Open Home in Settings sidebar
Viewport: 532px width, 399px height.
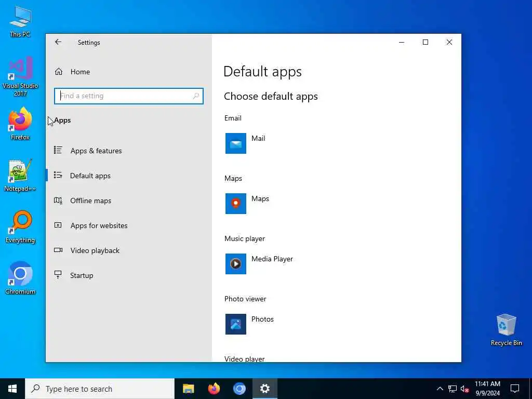pyautogui.click(x=129, y=72)
